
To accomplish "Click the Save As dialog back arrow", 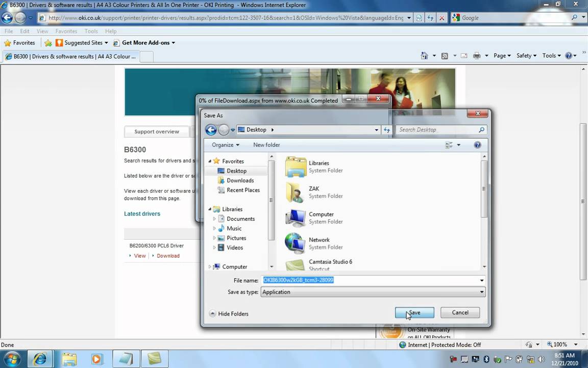I will pyautogui.click(x=211, y=130).
